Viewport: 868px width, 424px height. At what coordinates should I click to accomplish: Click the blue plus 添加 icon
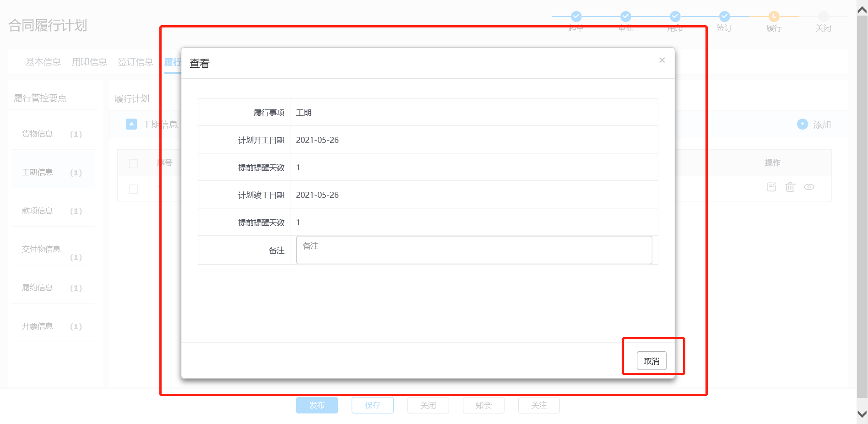pyautogui.click(x=803, y=124)
